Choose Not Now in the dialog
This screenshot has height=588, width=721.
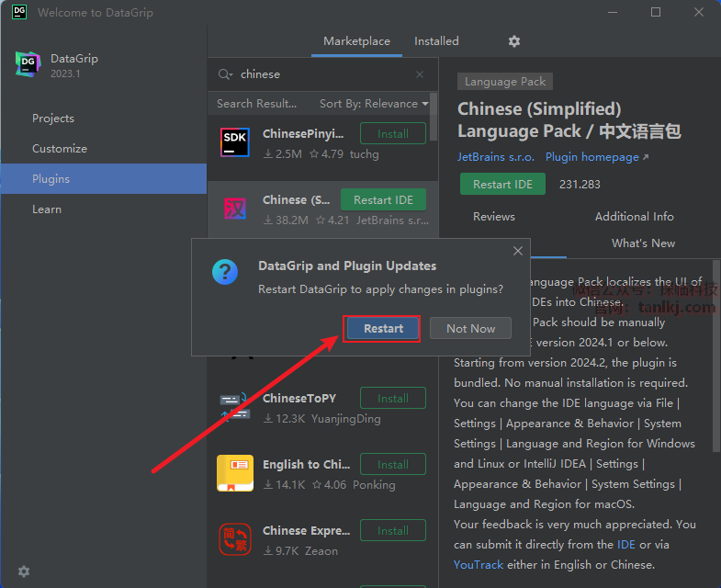pos(470,329)
